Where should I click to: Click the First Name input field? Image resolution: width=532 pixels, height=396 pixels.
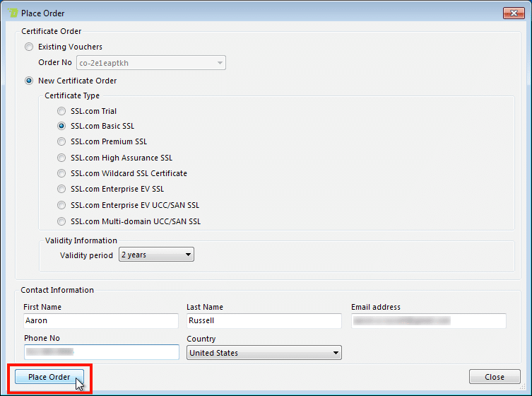[100, 321]
